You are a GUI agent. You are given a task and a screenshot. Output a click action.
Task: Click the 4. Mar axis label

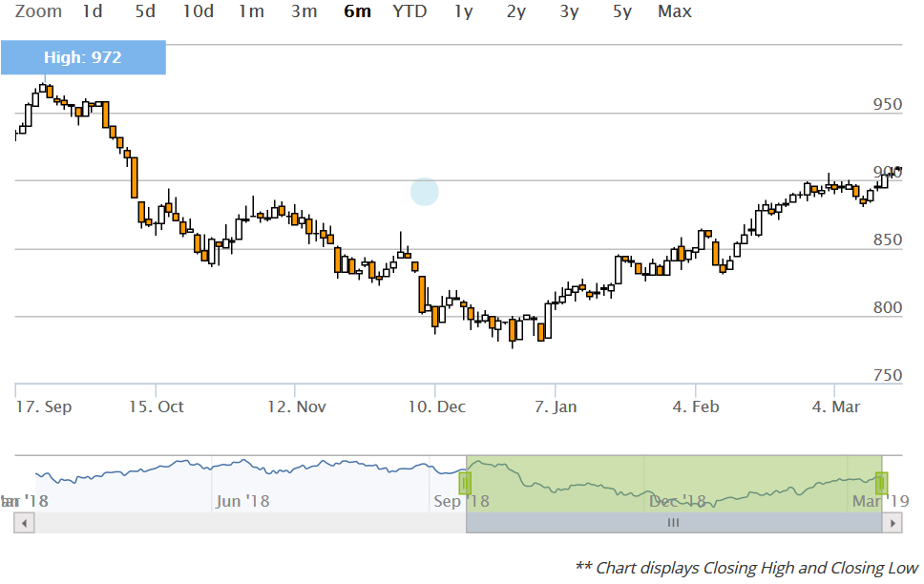pyautogui.click(x=836, y=407)
